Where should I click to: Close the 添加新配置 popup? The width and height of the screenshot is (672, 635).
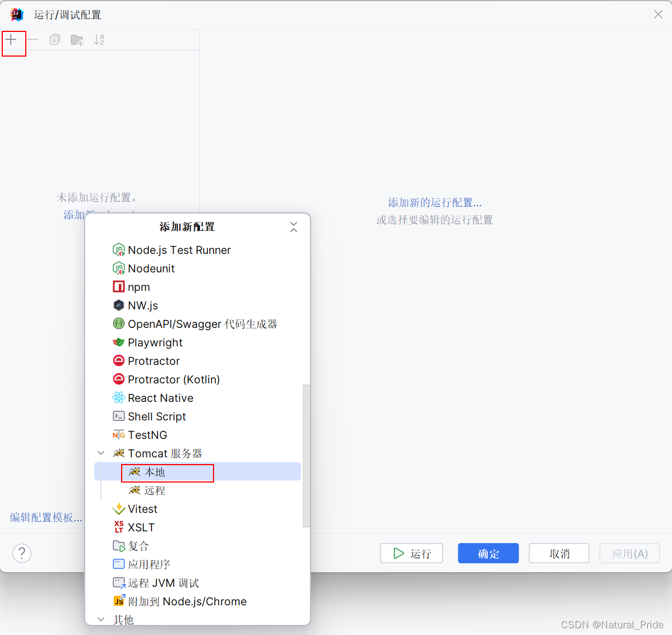294,227
